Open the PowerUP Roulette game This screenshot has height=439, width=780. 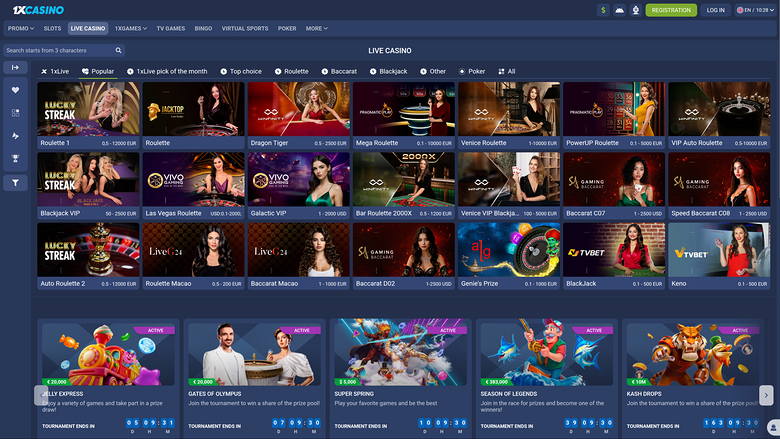[x=614, y=115]
